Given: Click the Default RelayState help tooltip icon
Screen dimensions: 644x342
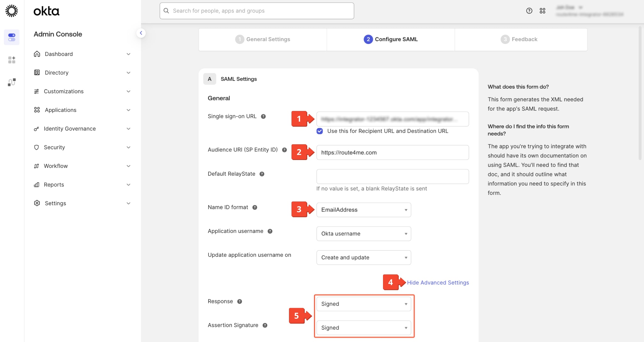Looking at the screenshot, I should click(x=262, y=174).
